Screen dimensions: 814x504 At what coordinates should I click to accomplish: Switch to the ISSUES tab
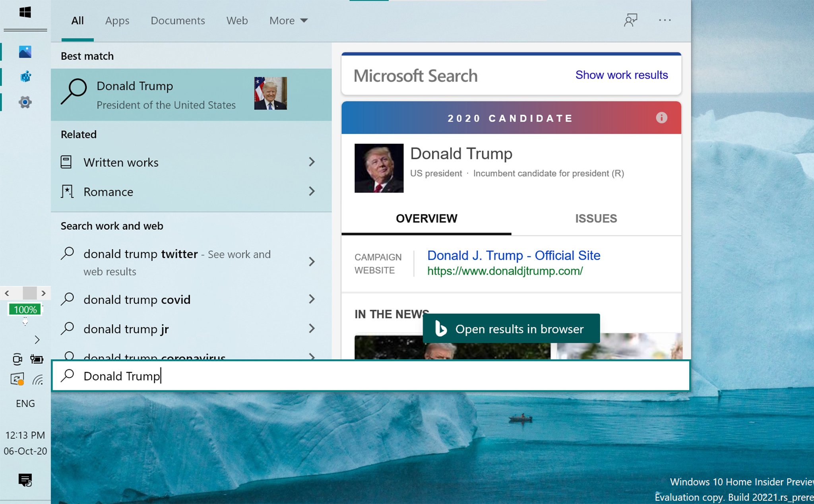click(596, 218)
